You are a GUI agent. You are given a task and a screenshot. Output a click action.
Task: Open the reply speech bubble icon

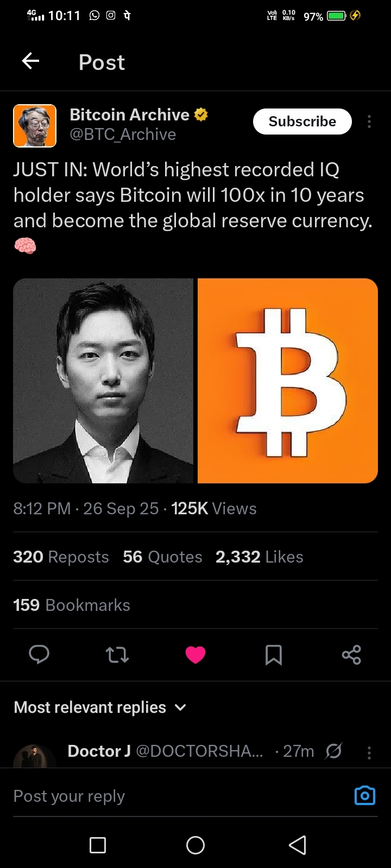(39, 655)
